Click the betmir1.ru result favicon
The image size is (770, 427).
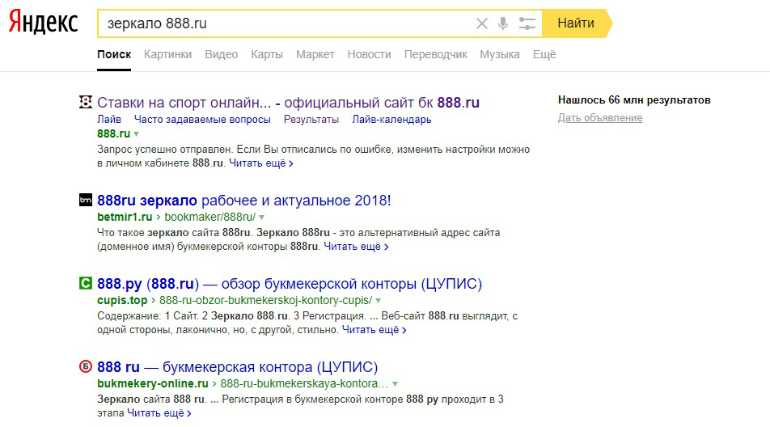[x=85, y=200]
